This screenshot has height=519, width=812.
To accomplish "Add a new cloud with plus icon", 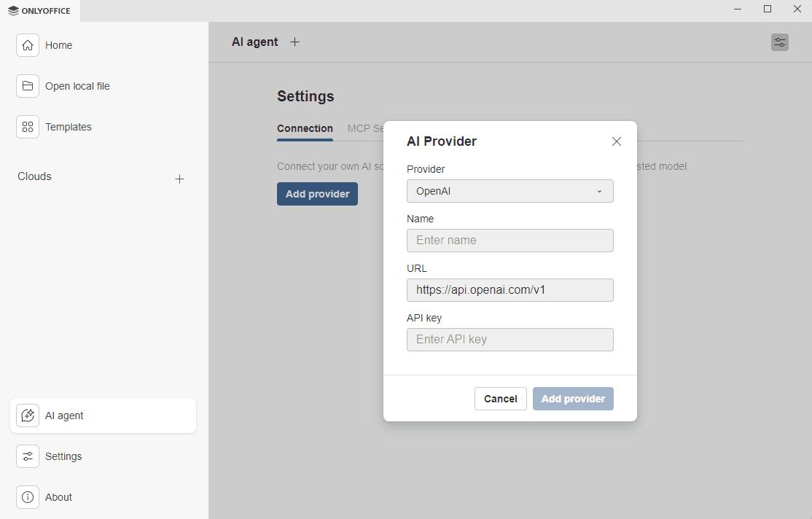I will click(x=180, y=179).
